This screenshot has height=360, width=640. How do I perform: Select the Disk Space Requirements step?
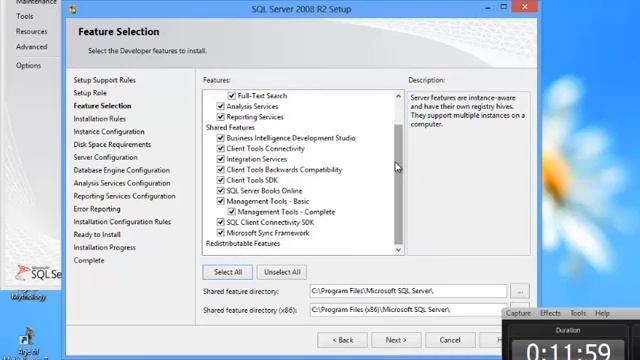coord(112,144)
